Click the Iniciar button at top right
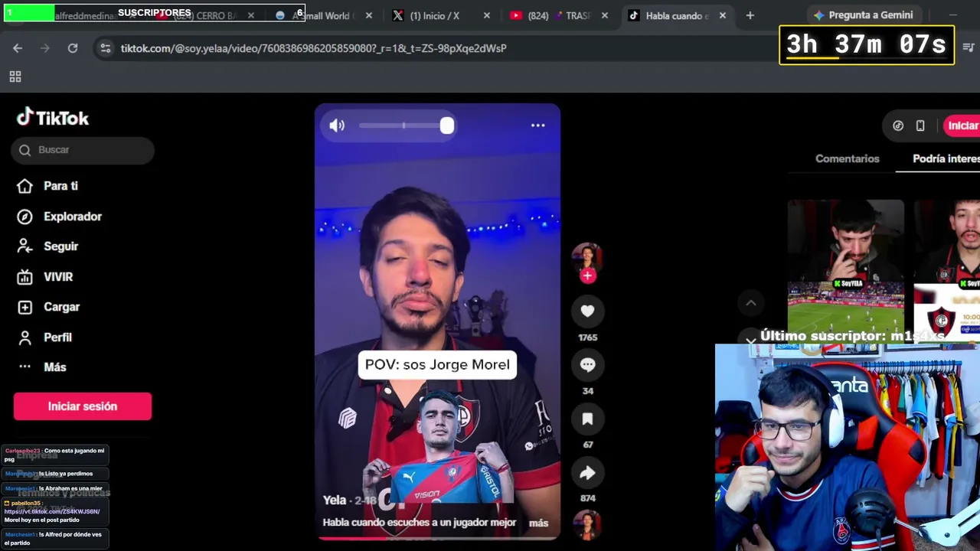980x551 pixels. [x=962, y=126]
